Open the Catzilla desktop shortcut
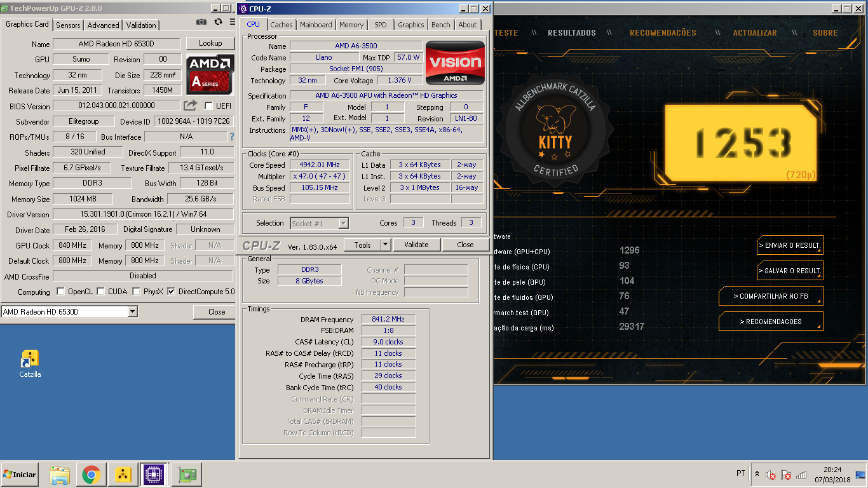The image size is (868, 488). tap(30, 363)
